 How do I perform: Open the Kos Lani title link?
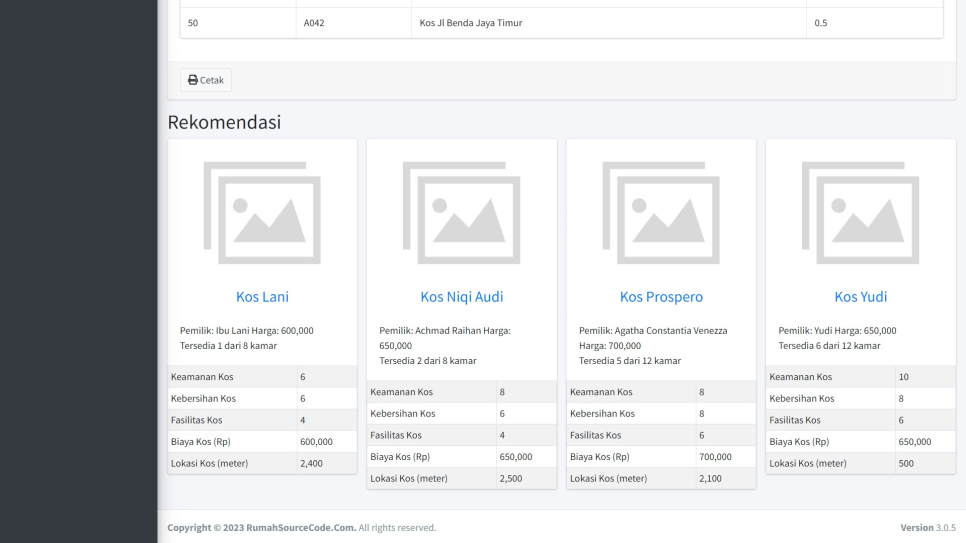pyautogui.click(x=262, y=296)
